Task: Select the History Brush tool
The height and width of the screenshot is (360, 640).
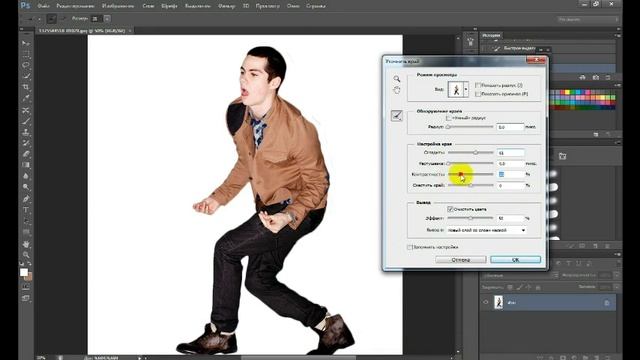Action: point(26,143)
